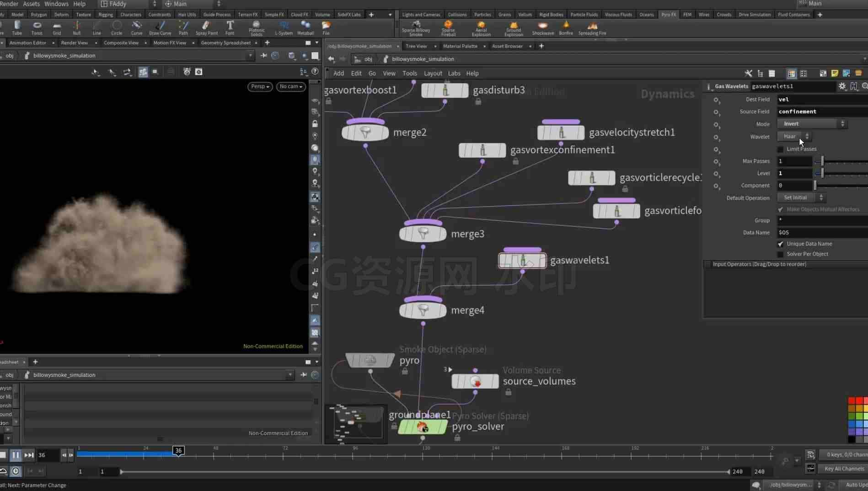868x491 pixels.
Task: Select the Platonic Solids tool
Action: pos(257,28)
